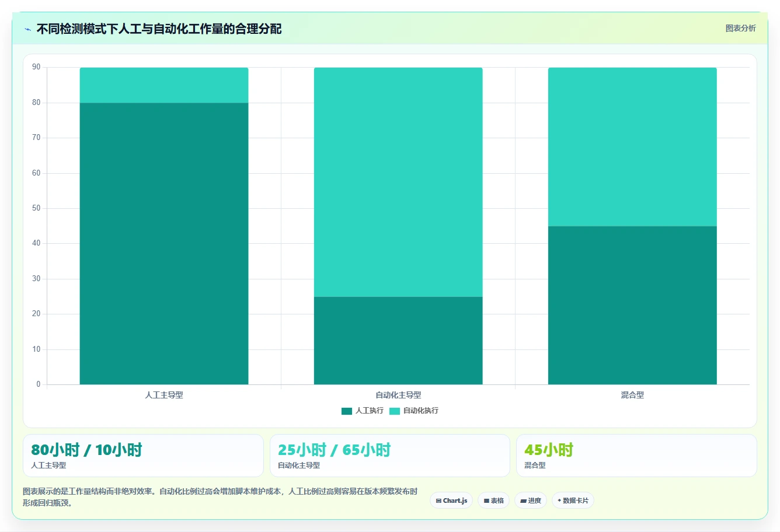Select the 数据卡片 tag pill
The height and width of the screenshot is (532, 780).
[x=573, y=501]
